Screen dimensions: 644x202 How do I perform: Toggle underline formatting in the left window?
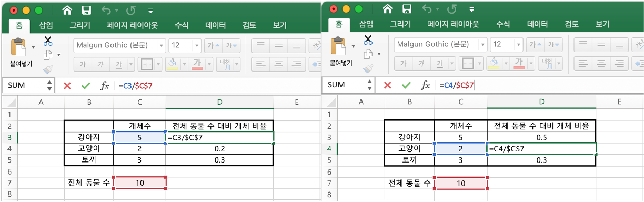point(119,64)
